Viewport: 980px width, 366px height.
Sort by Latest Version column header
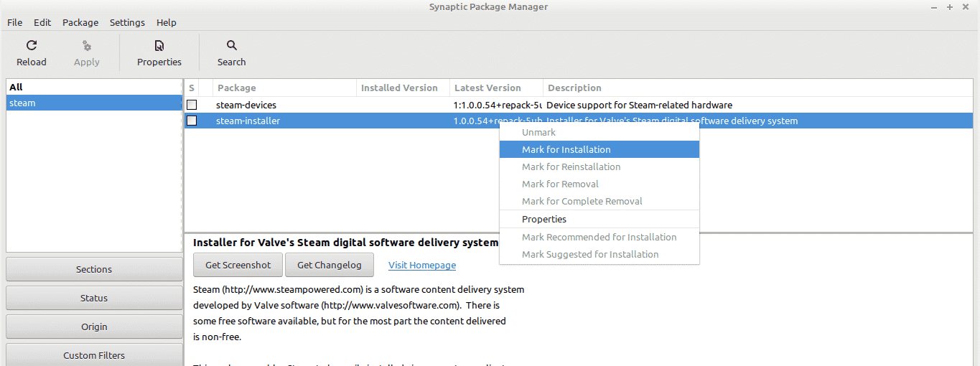(497, 88)
